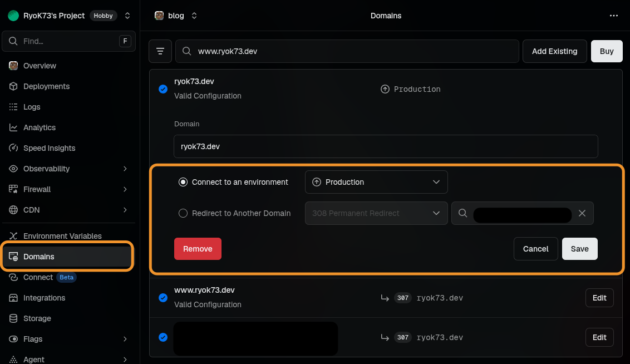Click the Beta badge next to Connect
The width and height of the screenshot is (630, 364).
click(x=66, y=277)
